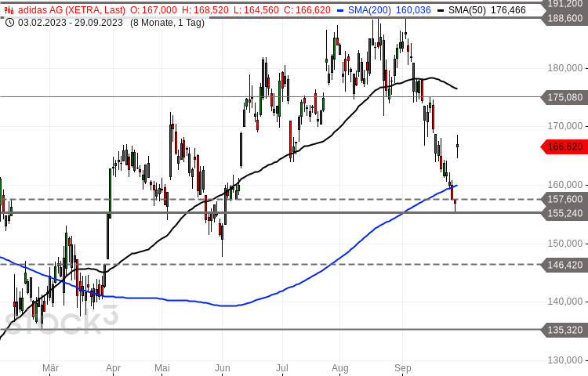
Task: Click the 140,000 price axis label
Action: click(x=565, y=302)
